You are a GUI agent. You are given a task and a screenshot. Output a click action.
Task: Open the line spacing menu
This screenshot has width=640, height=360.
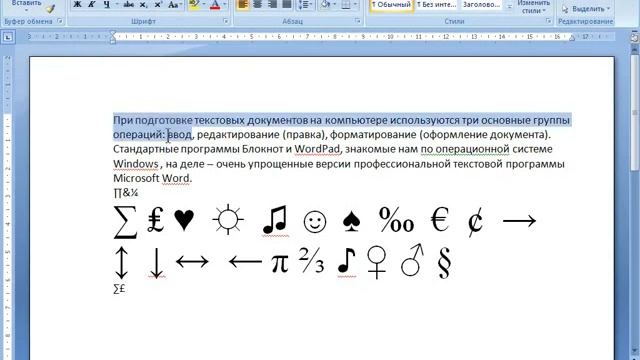click(305, 5)
